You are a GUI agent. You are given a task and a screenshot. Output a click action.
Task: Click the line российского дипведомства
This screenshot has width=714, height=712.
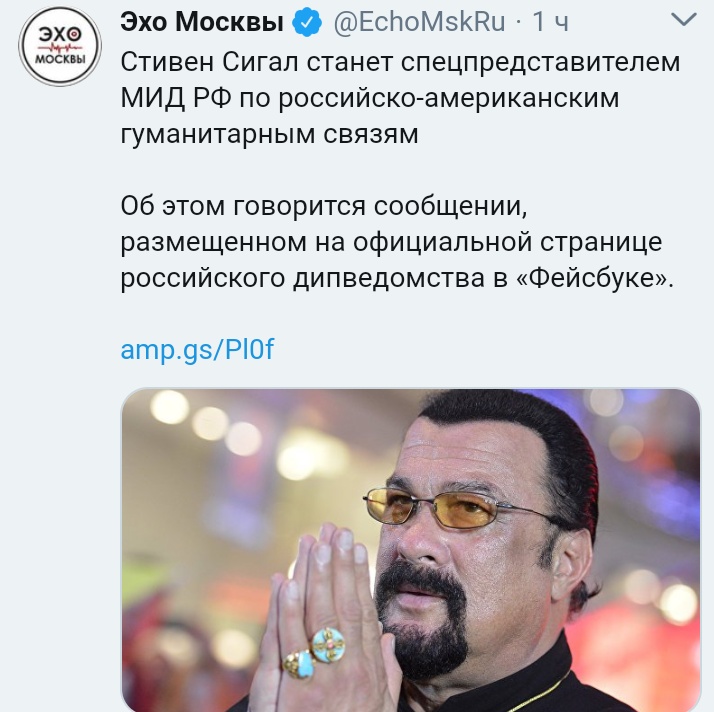click(397, 278)
